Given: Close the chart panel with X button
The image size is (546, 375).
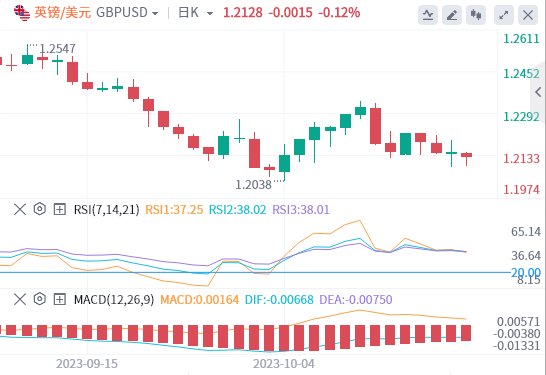Looking at the screenshot, I should pyautogui.click(x=528, y=15).
